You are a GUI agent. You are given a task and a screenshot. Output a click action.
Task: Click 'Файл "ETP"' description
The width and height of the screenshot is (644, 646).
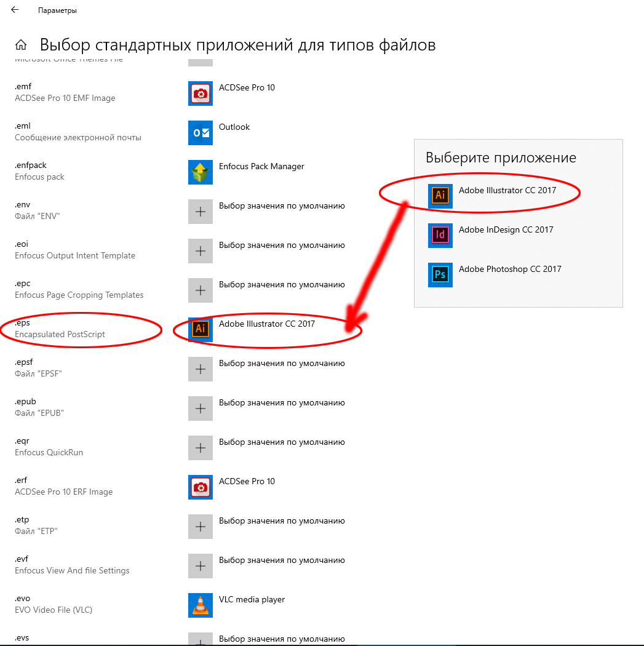pos(36,531)
